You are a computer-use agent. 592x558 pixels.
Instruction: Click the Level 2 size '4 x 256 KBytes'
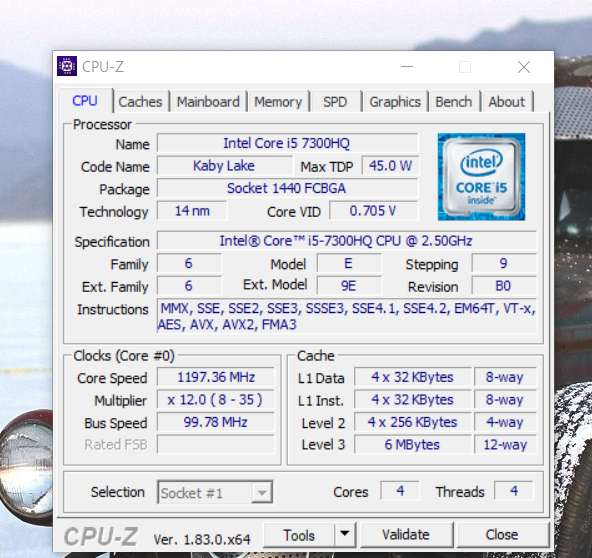click(x=413, y=422)
